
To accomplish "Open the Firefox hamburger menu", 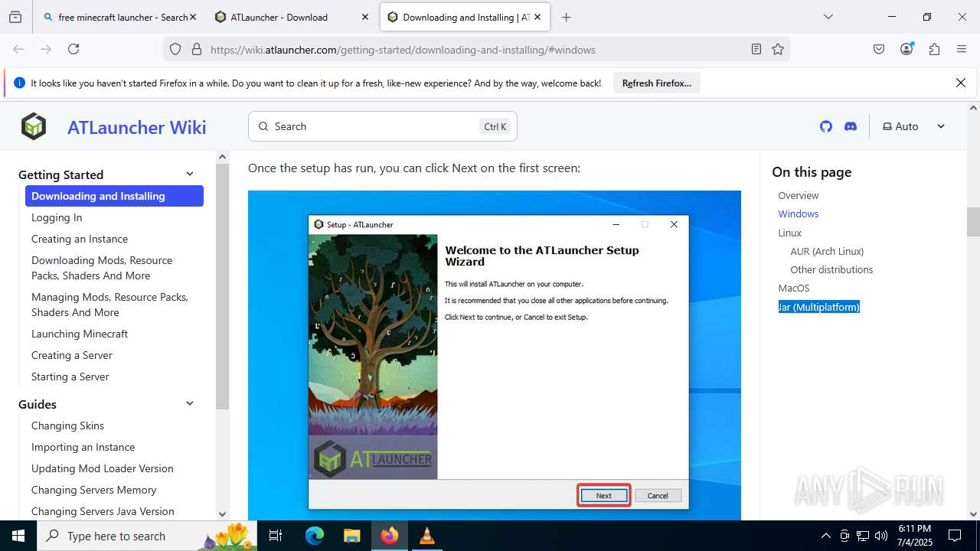I will 962,49.
